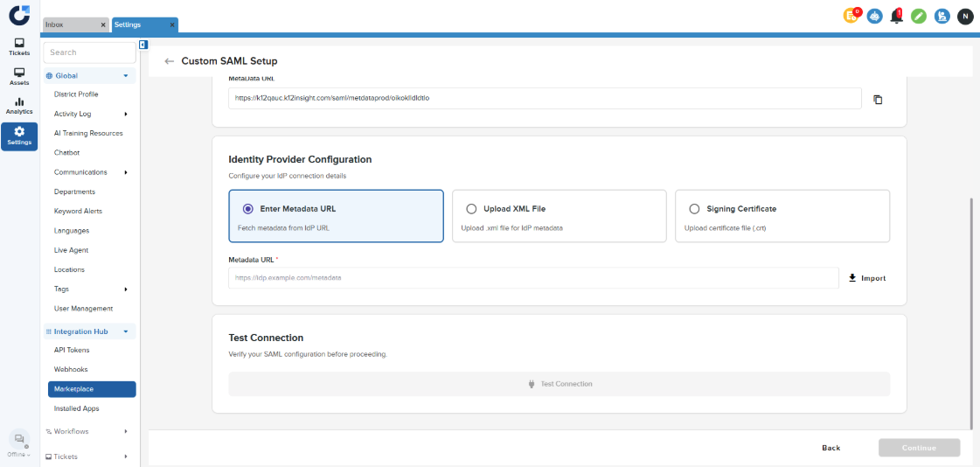This screenshot has width=980, height=467.
Task: Click the notification bell icon
Action: click(896, 16)
